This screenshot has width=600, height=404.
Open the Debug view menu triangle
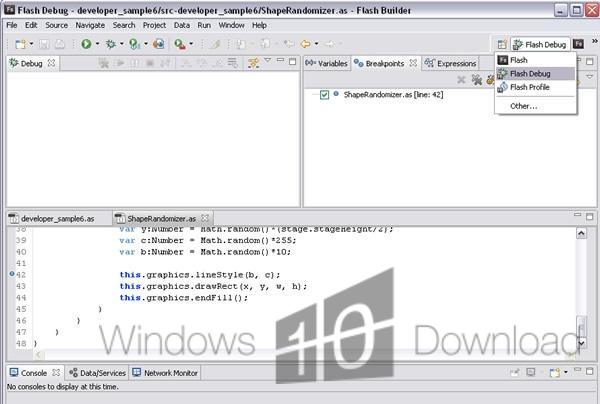(x=267, y=60)
